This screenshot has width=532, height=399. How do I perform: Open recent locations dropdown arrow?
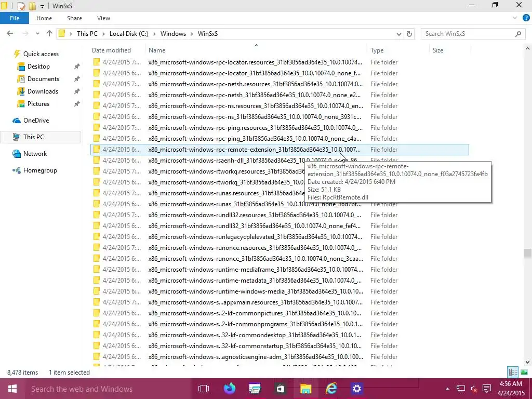(37, 34)
